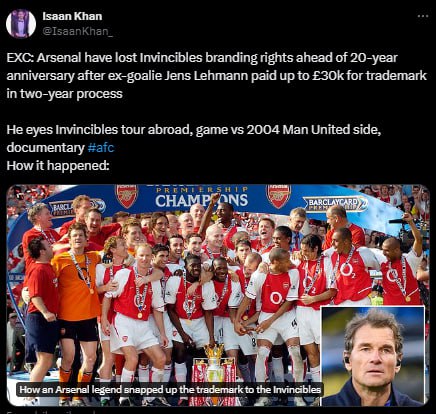Viewport: 436px width, 414px height.
Task: Open Isaan Khan's profile avatar
Action: coord(21,24)
